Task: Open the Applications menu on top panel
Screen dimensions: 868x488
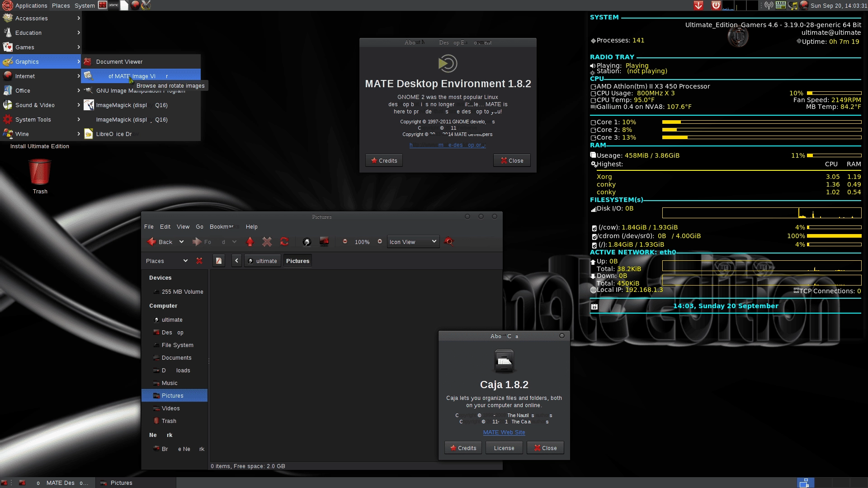Action: pyautogui.click(x=24, y=5)
